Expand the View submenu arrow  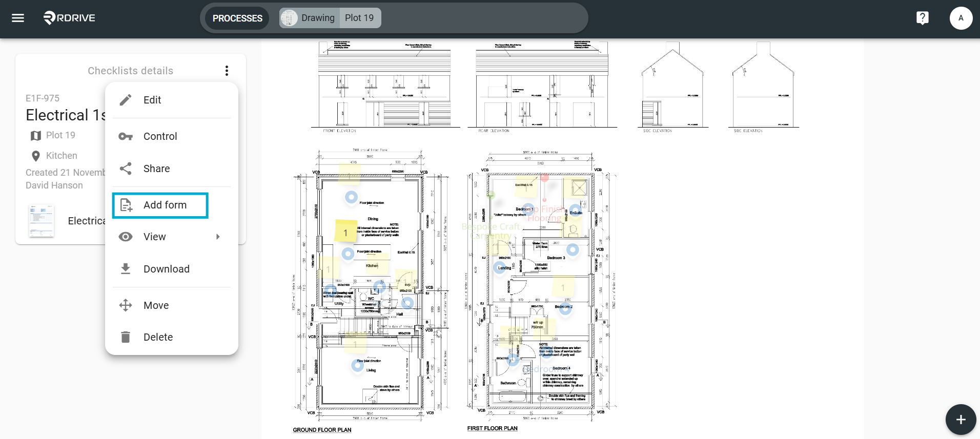pos(218,237)
